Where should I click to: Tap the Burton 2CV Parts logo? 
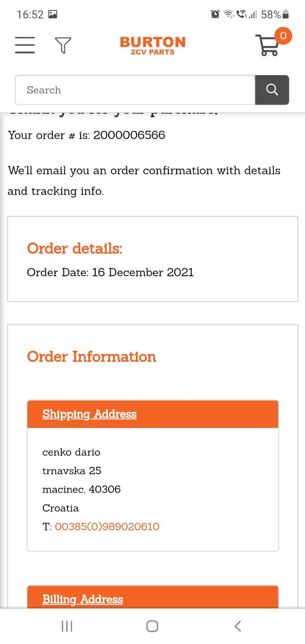(152, 45)
